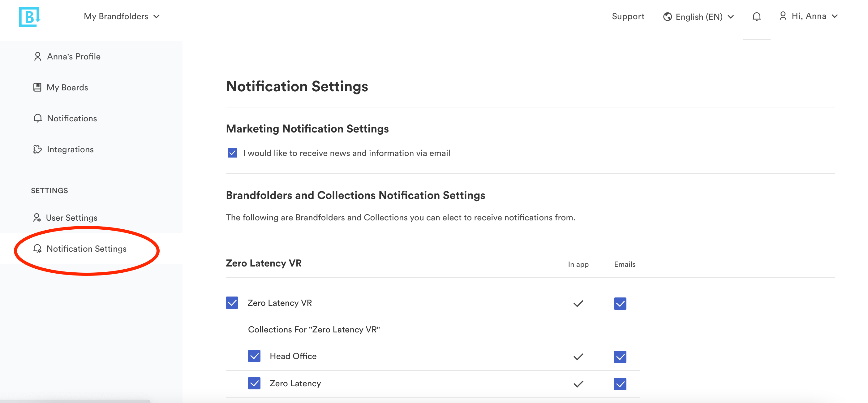Click the chevron next to English (EN)
868x403 pixels.
click(x=731, y=17)
